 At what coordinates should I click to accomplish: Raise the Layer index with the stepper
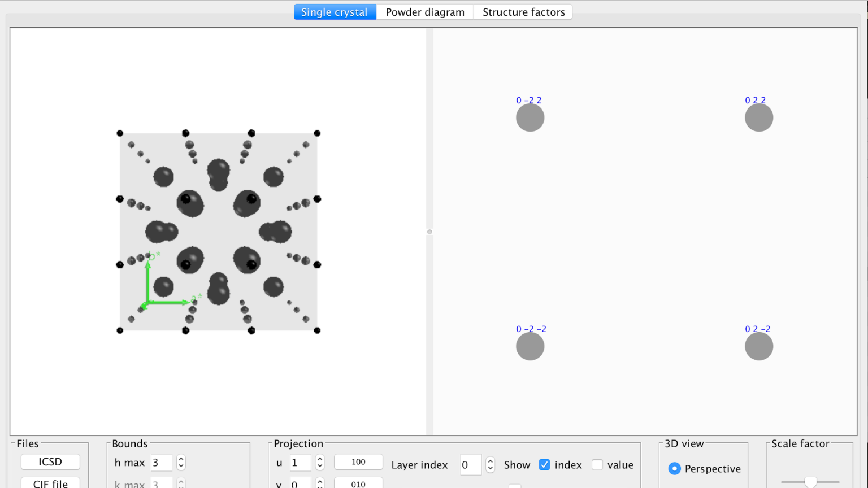[x=489, y=461]
